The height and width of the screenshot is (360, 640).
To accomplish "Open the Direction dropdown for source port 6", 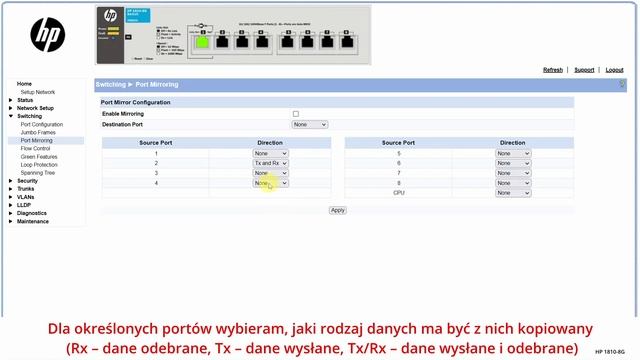I will click(513, 163).
